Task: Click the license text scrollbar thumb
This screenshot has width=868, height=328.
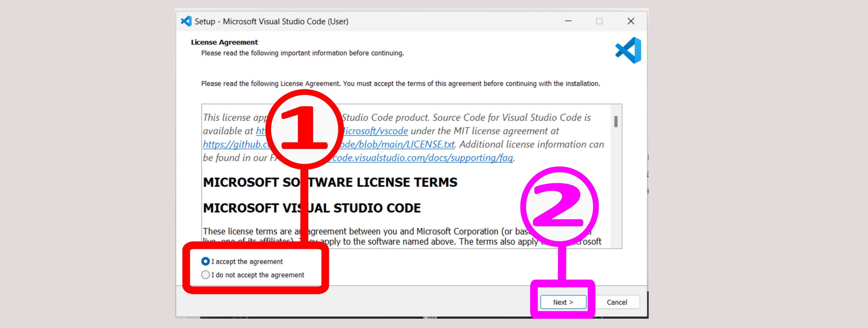Action: 616,121
